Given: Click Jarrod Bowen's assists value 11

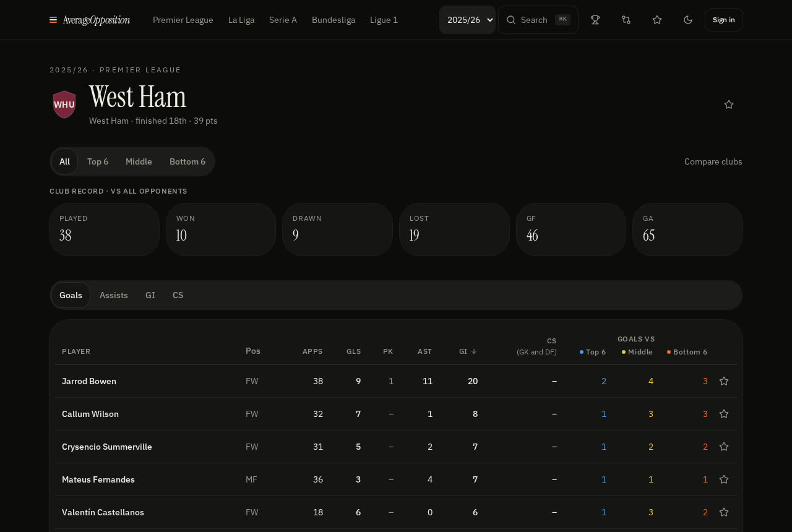Looking at the screenshot, I should click(x=428, y=381).
